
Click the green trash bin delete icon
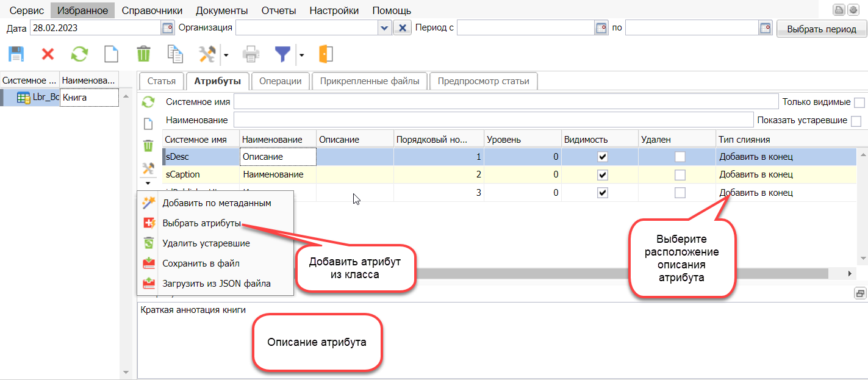coord(143,54)
